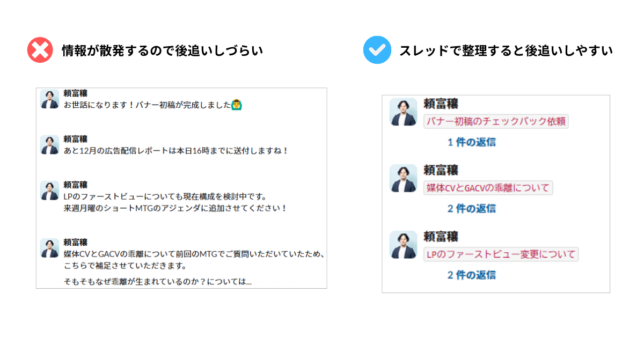
Task: Click the そもそもなぜ乖離が生まれているのか message line
Action: (157, 281)
